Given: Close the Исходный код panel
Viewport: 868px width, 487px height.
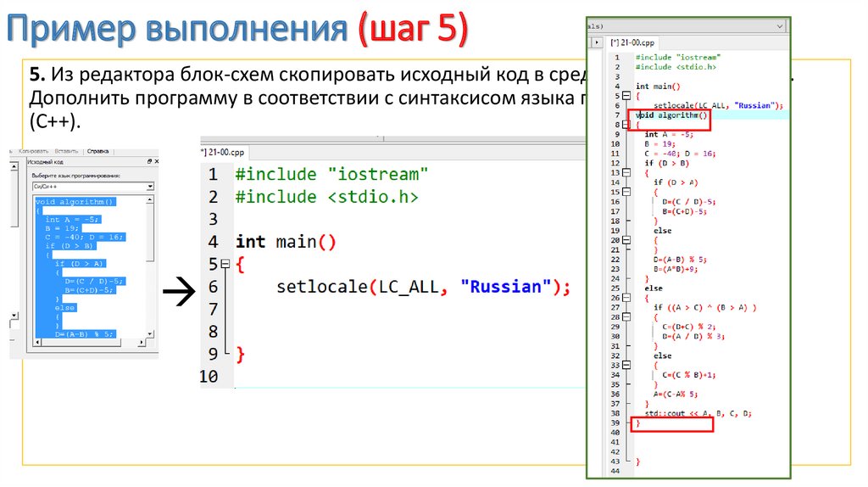Looking at the screenshot, I should [x=156, y=161].
